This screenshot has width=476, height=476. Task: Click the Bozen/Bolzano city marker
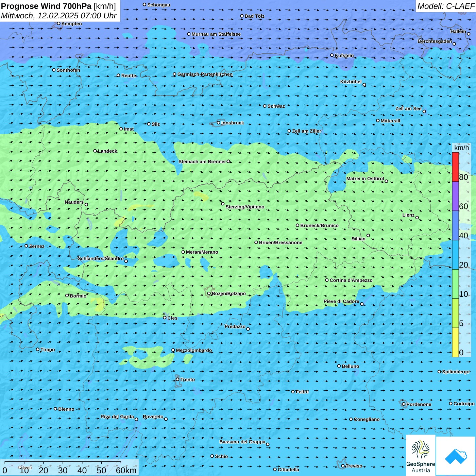(x=209, y=293)
